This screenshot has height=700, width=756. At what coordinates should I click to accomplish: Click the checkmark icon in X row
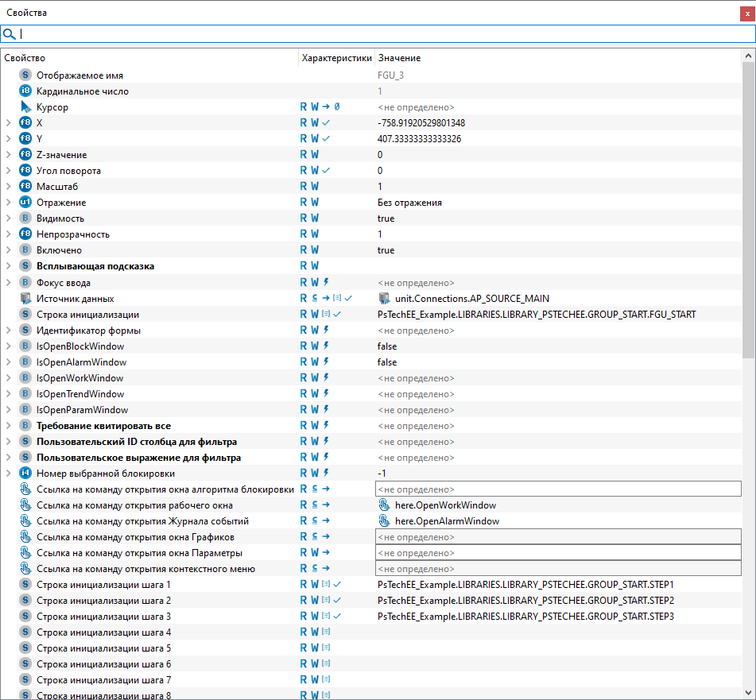[326, 122]
